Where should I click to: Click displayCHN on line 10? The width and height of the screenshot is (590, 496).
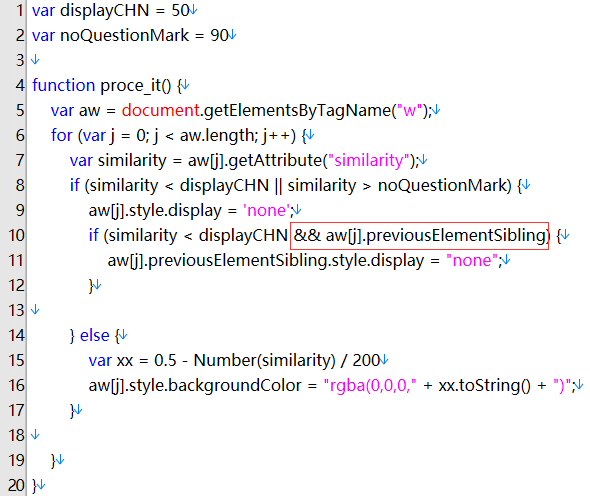[x=243, y=235]
